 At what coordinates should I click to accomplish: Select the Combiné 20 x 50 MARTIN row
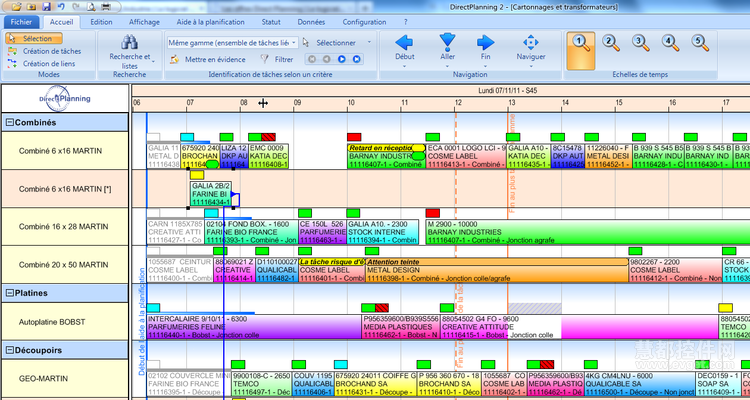[x=65, y=265]
